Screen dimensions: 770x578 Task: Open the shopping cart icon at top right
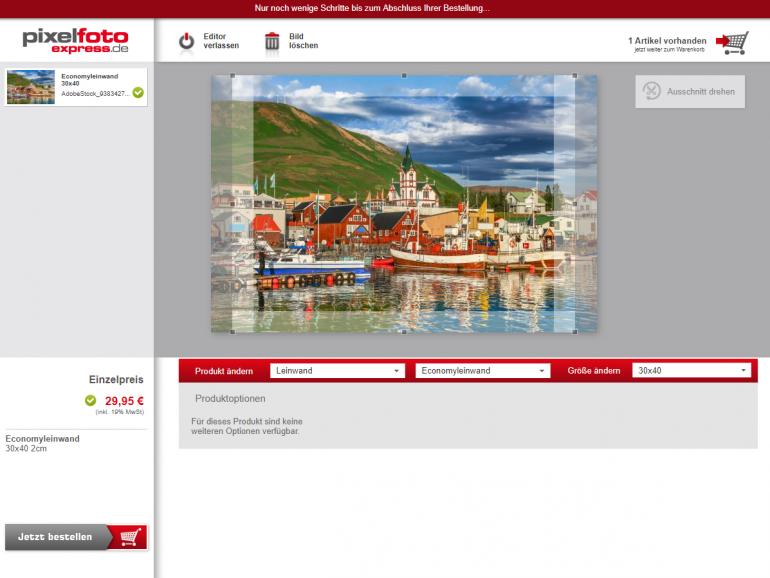[733, 43]
